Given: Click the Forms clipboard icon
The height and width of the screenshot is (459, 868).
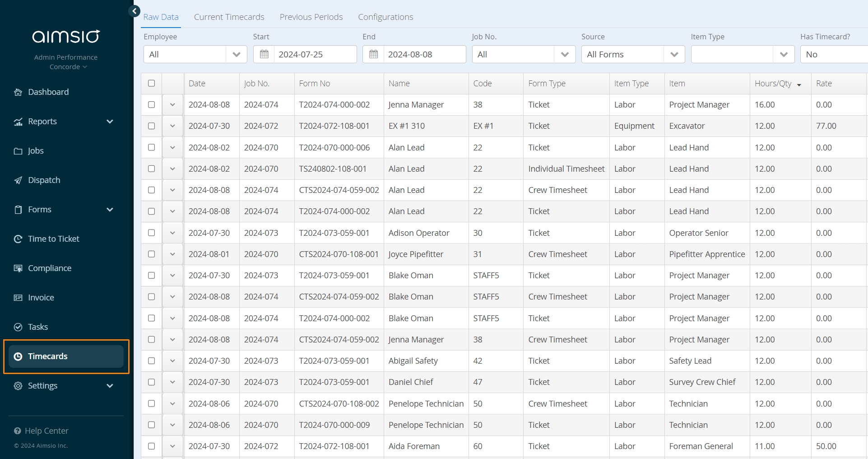Looking at the screenshot, I should pyautogui.click(x=18, y=210).
